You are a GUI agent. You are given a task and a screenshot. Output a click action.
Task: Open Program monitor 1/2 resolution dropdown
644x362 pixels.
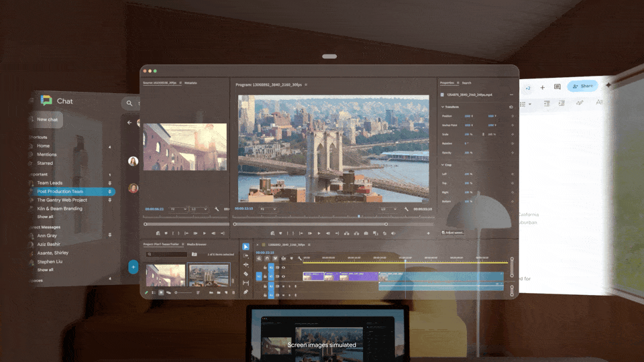(x=388, y=209)
